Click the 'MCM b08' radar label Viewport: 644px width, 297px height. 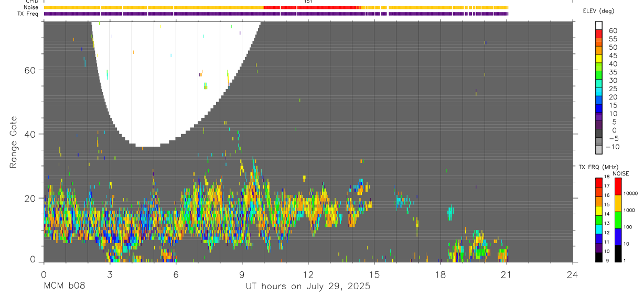pos(64,286)
